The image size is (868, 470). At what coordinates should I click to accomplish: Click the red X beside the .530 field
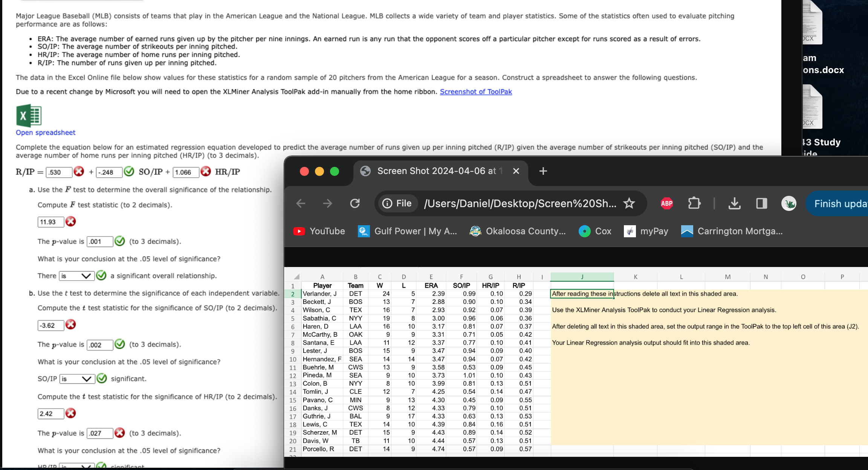[78, 171]
